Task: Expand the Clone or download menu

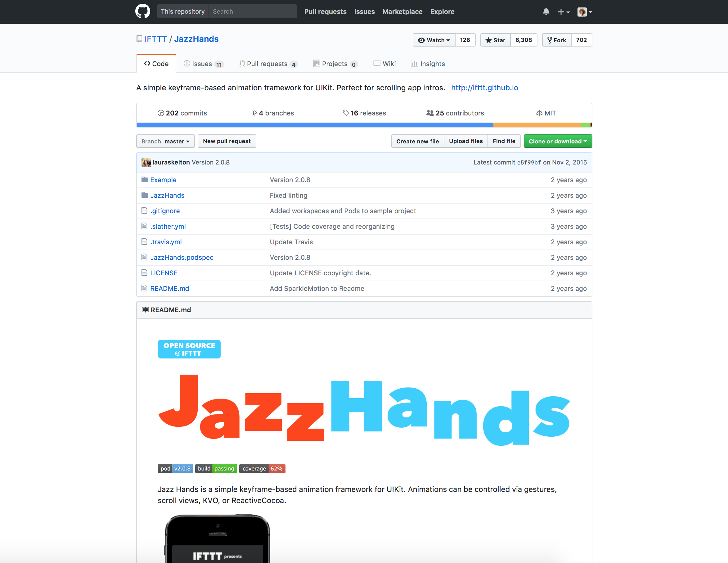Action: pos(558,141)
